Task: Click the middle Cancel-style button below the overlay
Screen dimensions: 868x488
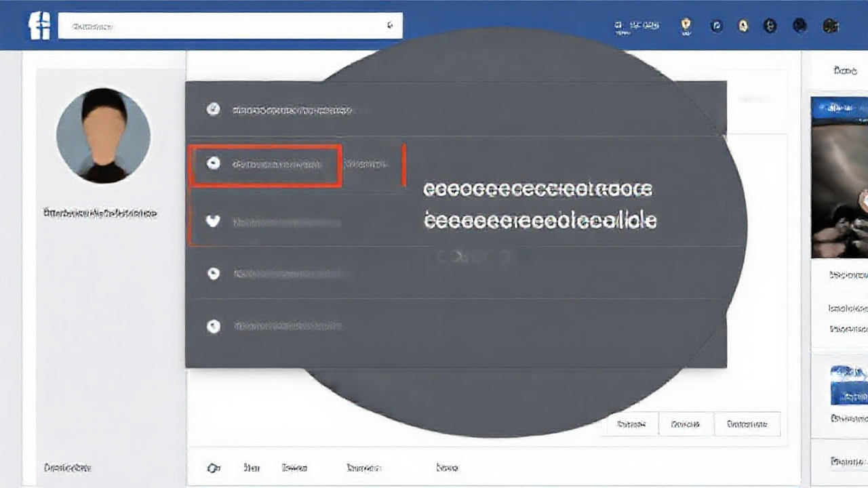Action: pyautogui.click(x=686, y=424)
